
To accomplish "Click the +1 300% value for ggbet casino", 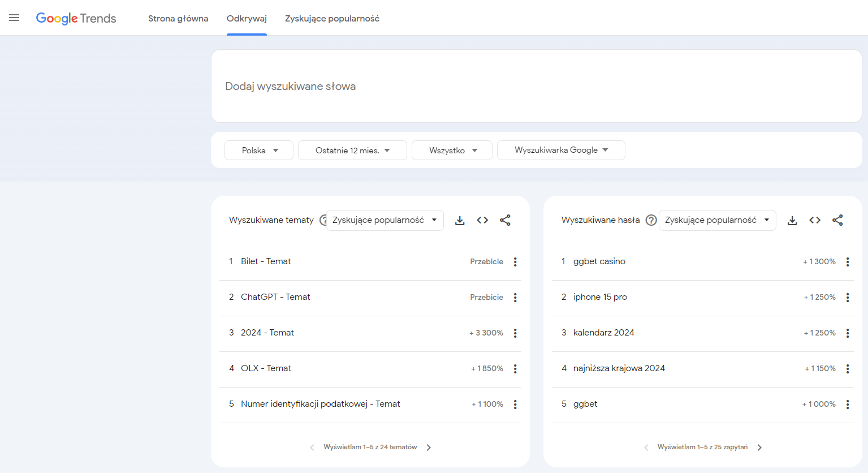I will (819, 261).
